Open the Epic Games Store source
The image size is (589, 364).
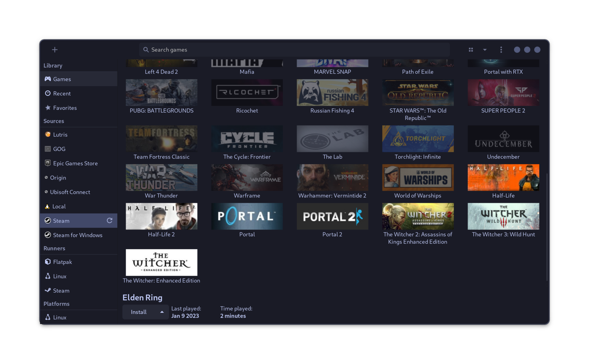coord(79,163)
